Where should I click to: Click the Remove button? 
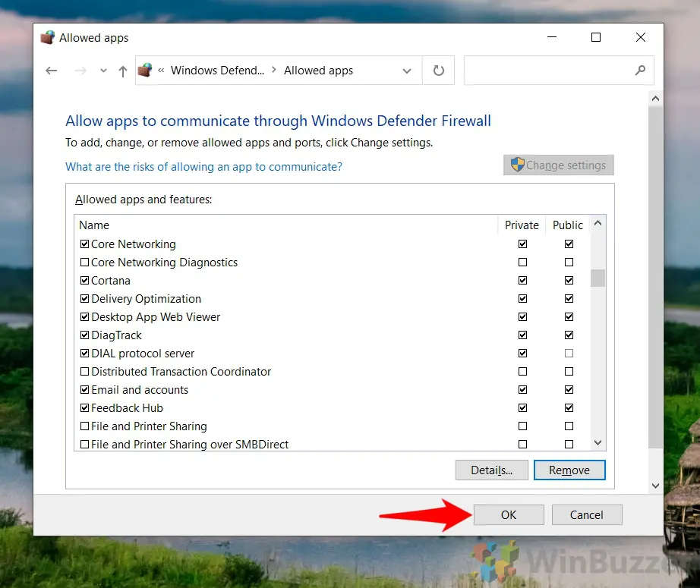point(569,470)
